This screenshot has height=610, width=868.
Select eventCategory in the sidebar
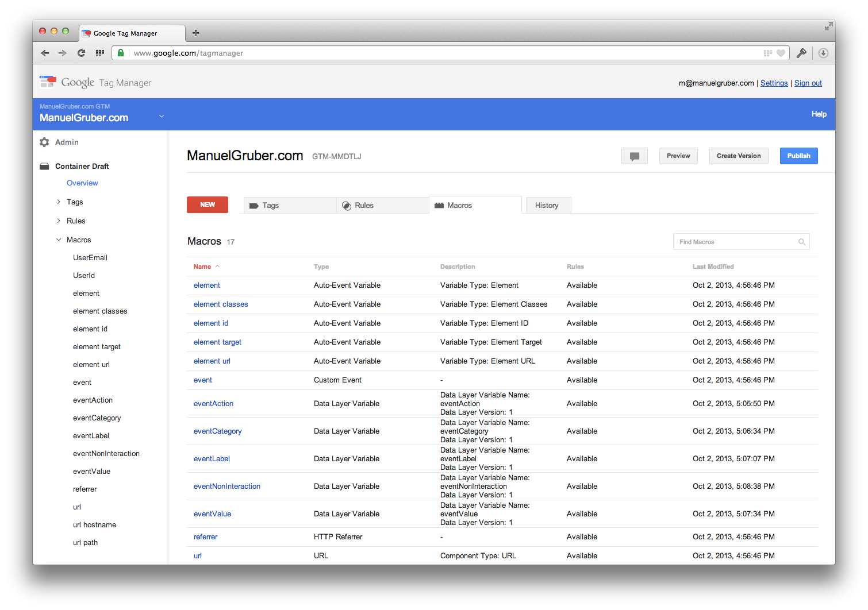(x=97, y=418)
